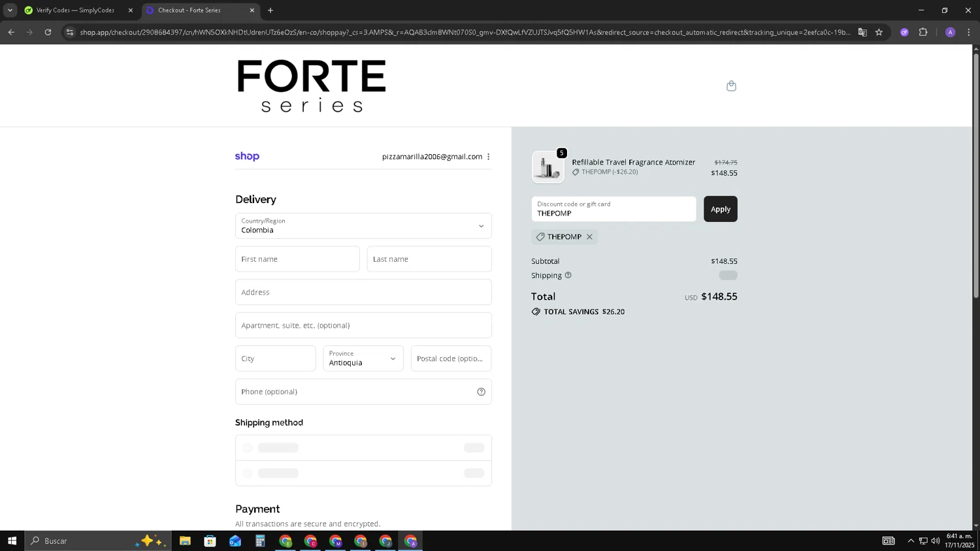Screen dimensions: 980x551
Task: Click the shipping info question mark icon
Action: tap(568, 275)
